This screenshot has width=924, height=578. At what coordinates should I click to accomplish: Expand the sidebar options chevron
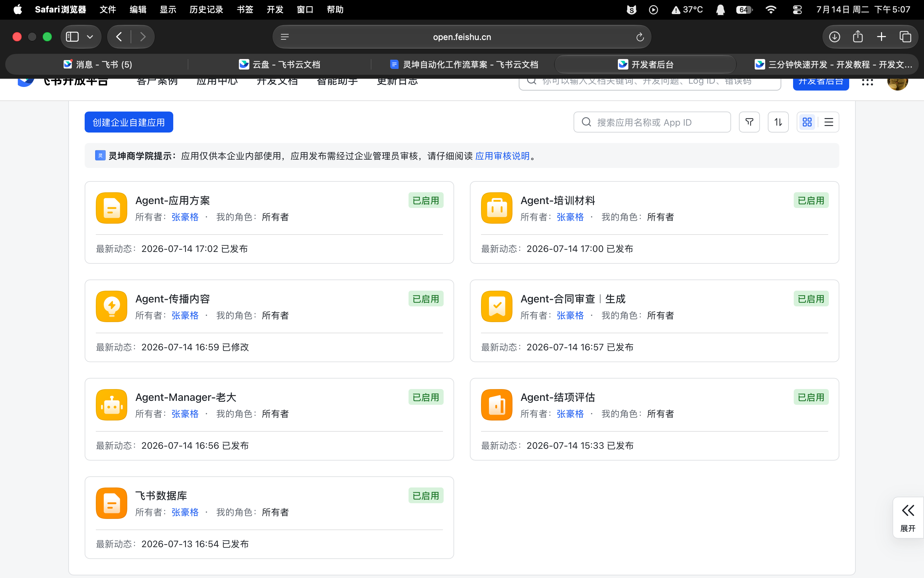coord(90,37)
